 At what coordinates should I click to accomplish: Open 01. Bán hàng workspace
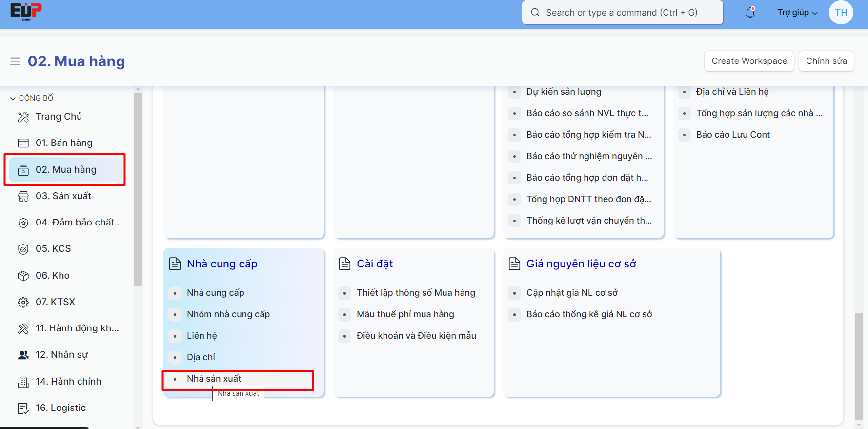64,143
